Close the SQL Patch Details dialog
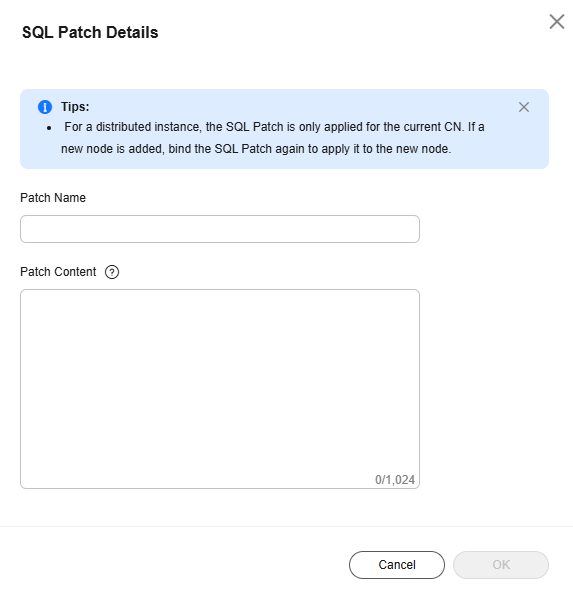 click(557, 22)
